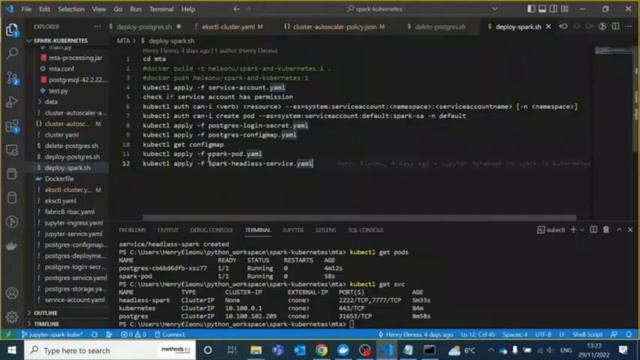The image size is (640, 360).
Task: Expand the TIMELINE section
Action: click(46, 324)
